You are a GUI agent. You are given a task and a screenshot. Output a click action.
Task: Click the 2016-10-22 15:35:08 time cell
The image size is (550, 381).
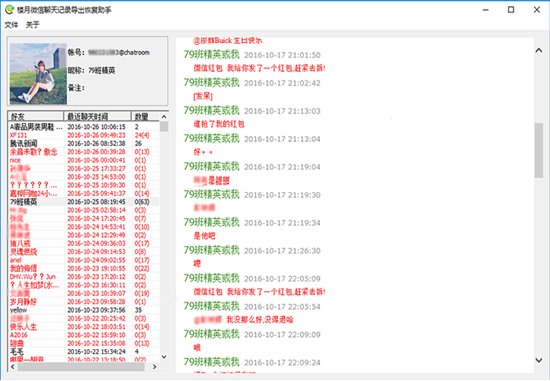[x=96, y=343]
